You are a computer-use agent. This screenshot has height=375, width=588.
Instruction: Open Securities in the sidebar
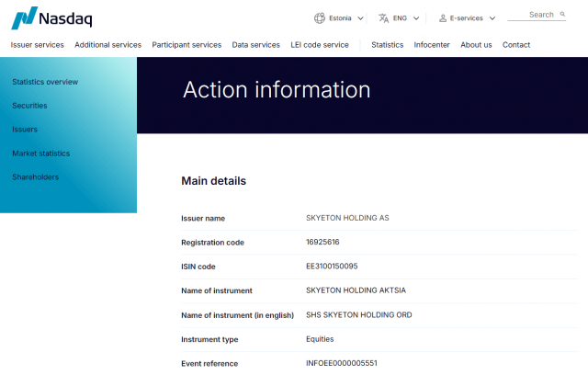pos(29,106)
